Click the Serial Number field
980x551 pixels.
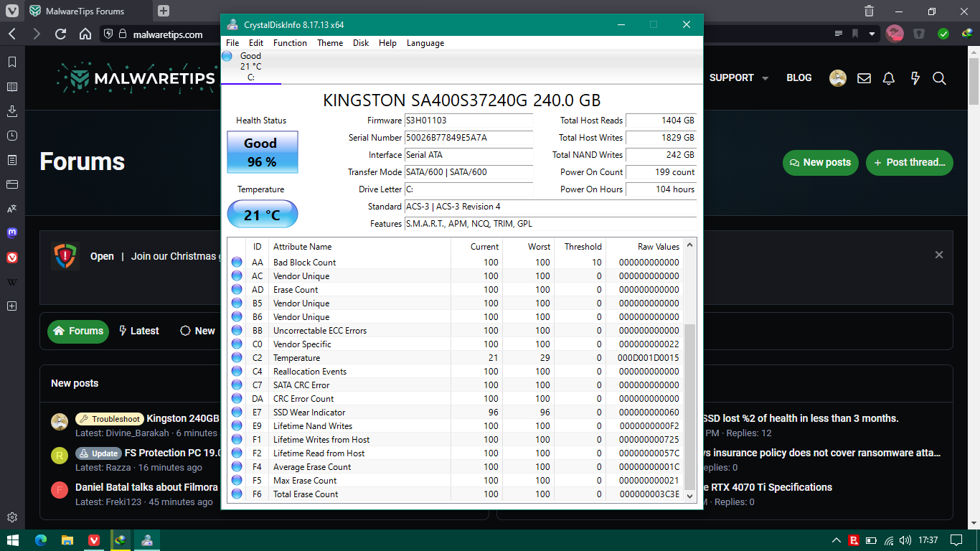(x=468, y=138)
